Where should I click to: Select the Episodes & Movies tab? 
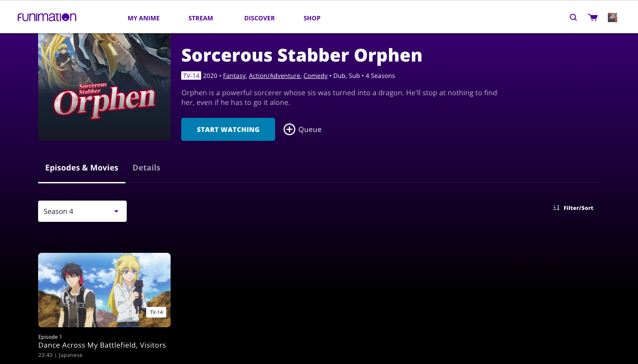[82, 168]
